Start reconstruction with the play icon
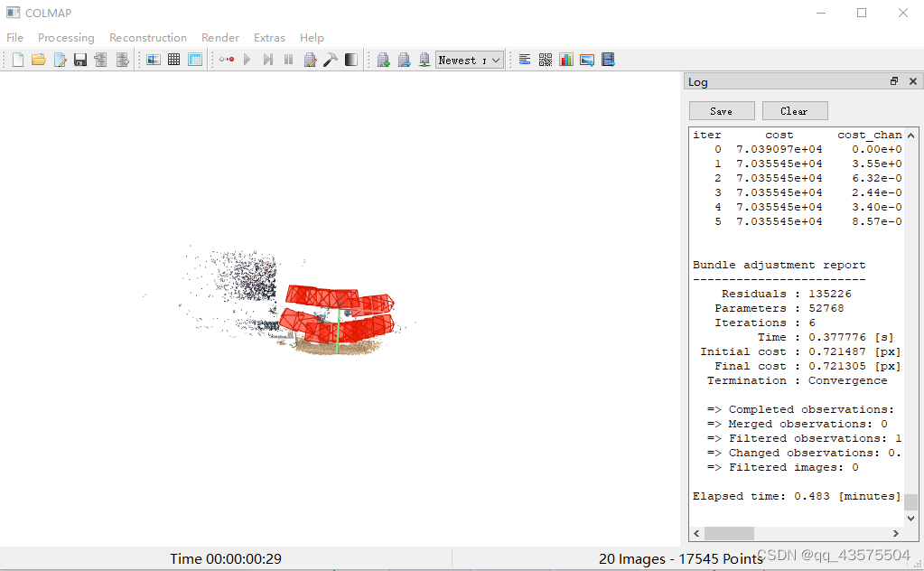This screenshot has width=924, height=571. tap(247, 60)
